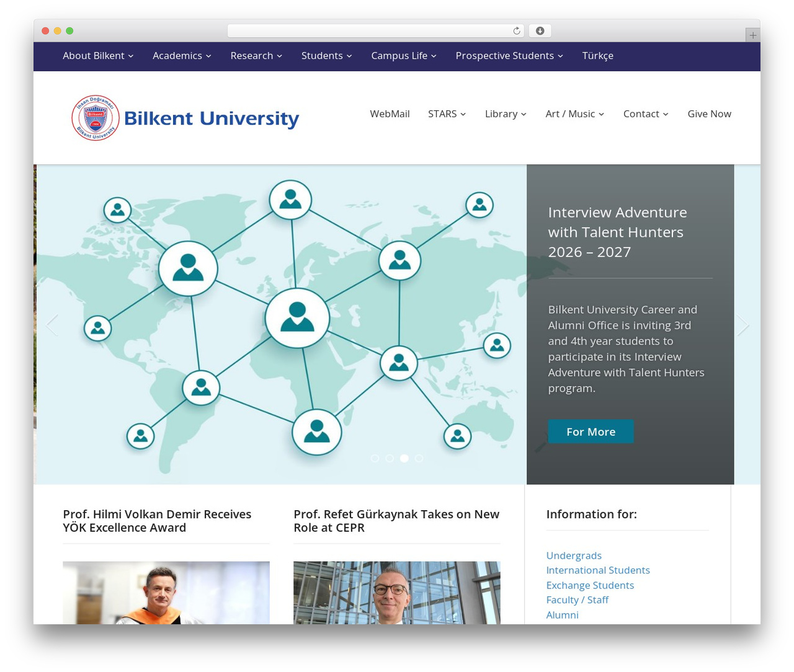Open the Library menu
Viewport: 794px width, 672px height.
tap(506, 114)
